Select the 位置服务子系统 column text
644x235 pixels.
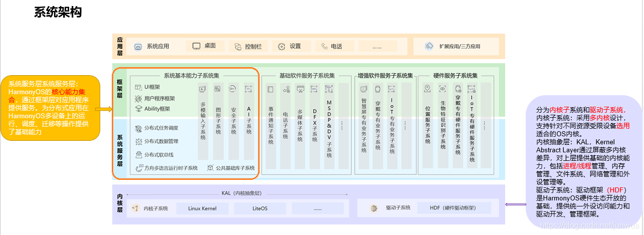click(x=427, y=124)
